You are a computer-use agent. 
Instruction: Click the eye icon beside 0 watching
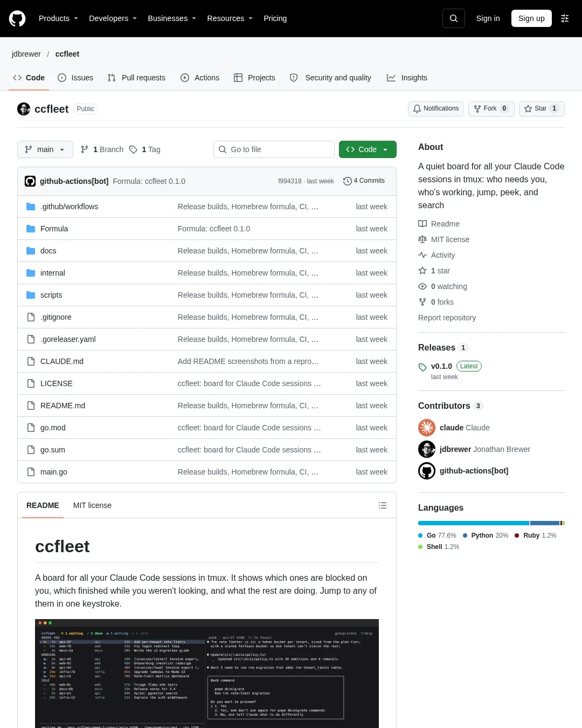pyautogui.click(x=422, y=286)
